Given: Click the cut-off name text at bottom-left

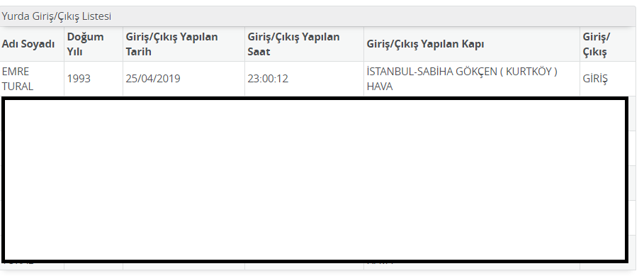Looking at the screenshot, I should (18, 263).
